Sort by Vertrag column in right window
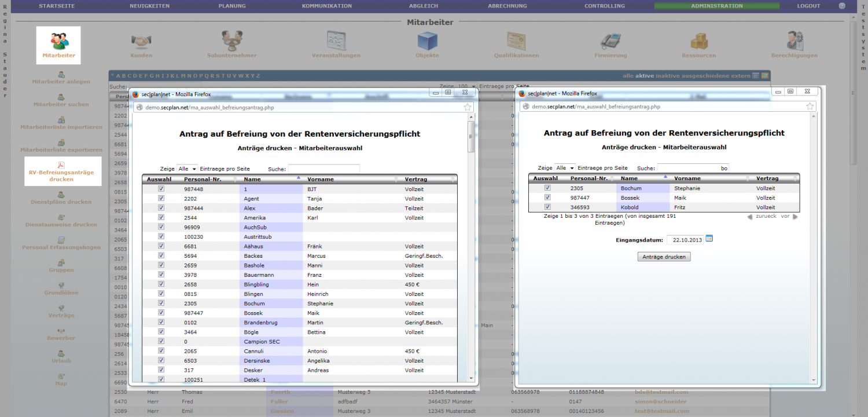 point(775,178)
